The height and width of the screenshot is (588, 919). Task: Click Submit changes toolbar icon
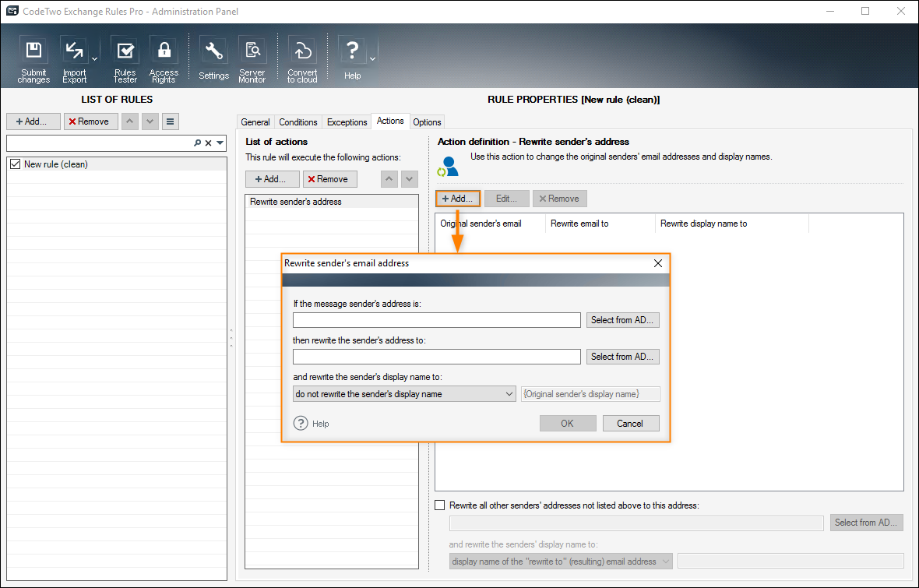pyautogui.click(x=33, y=59)
